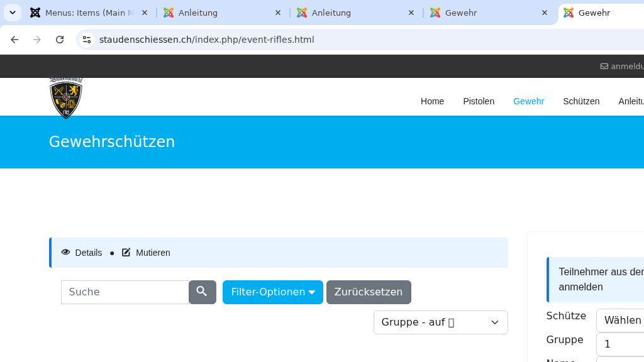Viewport: 644px width, 362px height.
Task: Close the second Anleitung tab
Action: 411,13
